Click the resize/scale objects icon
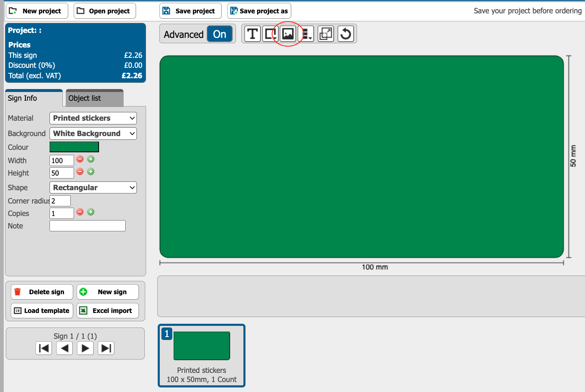This screenshot has width=585, height=392. (326, 34)
